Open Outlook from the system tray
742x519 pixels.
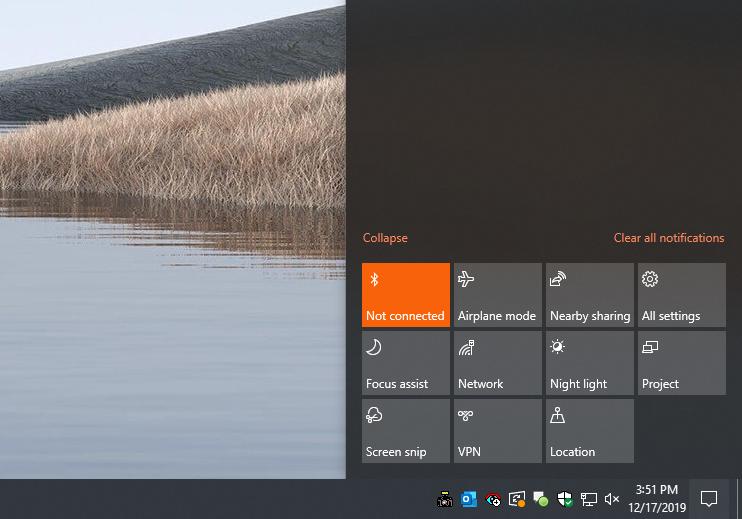[468, 499]
